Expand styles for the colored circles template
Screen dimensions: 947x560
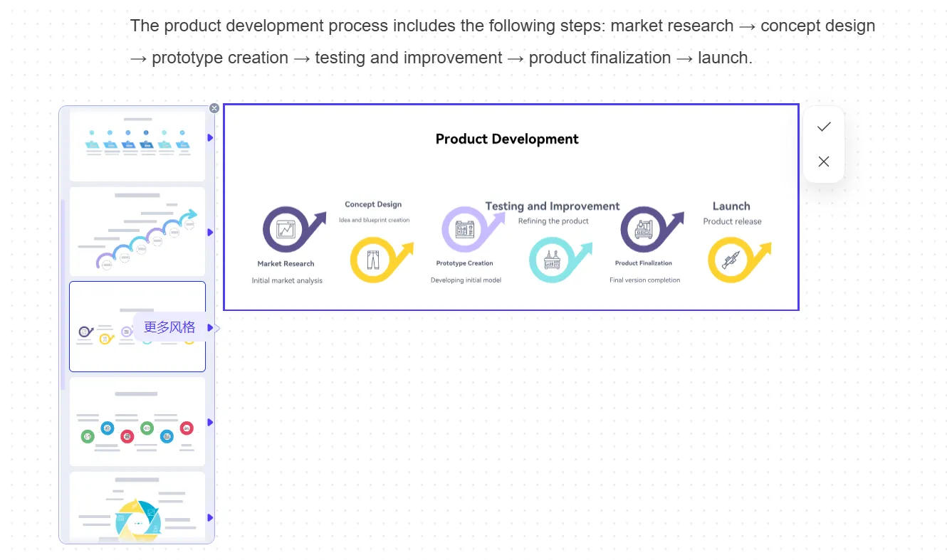click(210, 422)
